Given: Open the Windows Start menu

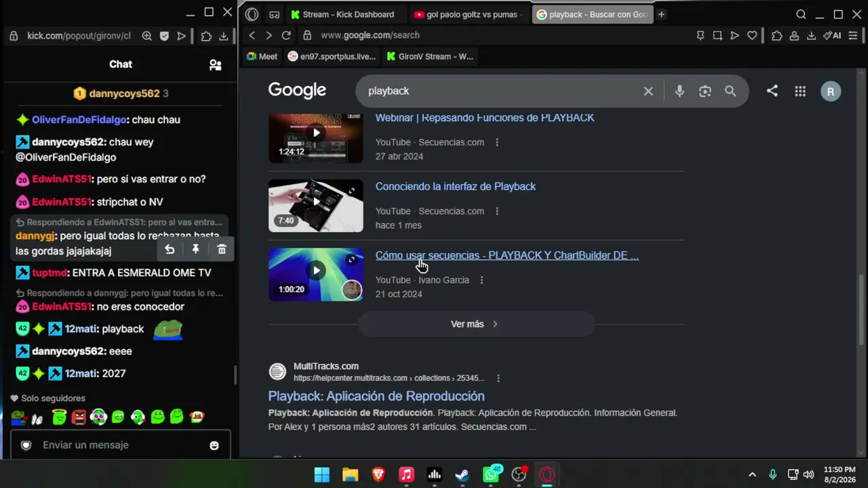Looking at the screenshot, I should 322,474.
